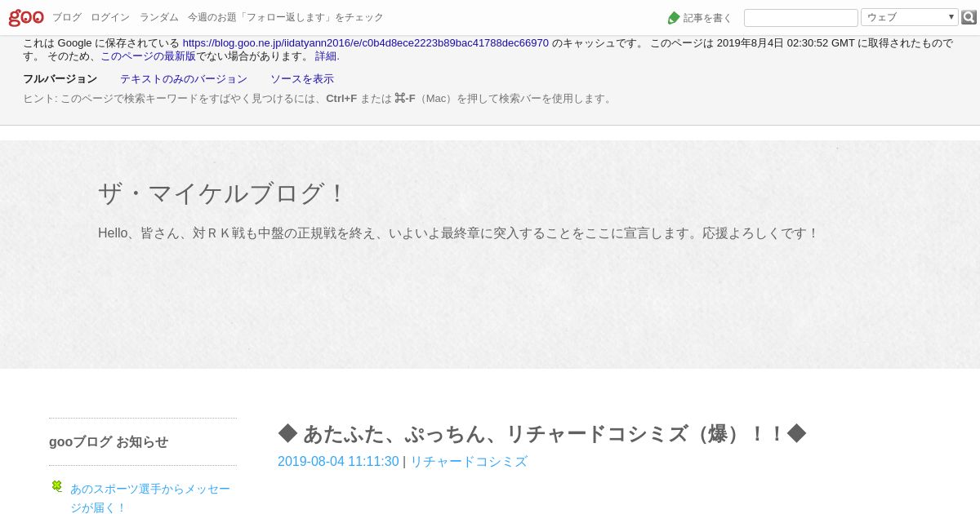Open the ウェブ search scope dropdown
Image resolution: width=980 pixels, height=514 pixels.
pos(909,17)
